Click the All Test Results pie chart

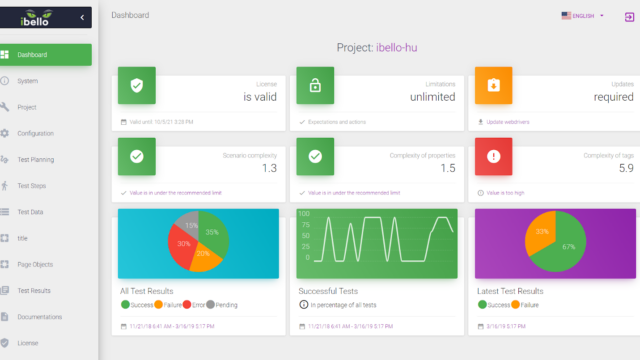[198, 242]
